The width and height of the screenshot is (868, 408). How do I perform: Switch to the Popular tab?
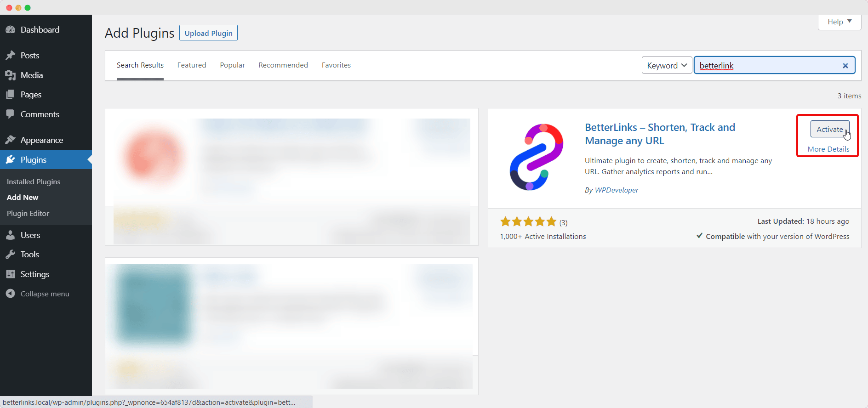(x=232, y=65)
